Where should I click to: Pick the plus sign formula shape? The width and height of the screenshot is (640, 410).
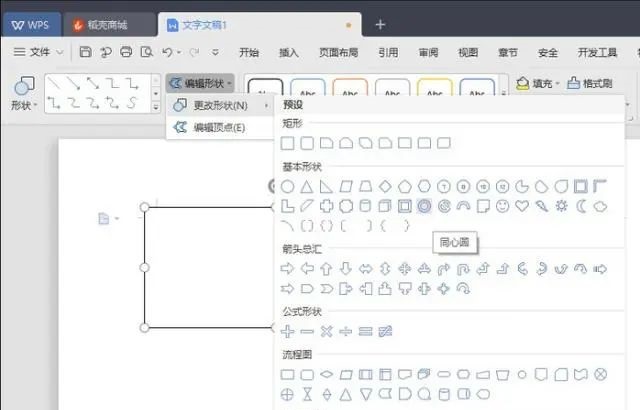click(x=287, y=331)
